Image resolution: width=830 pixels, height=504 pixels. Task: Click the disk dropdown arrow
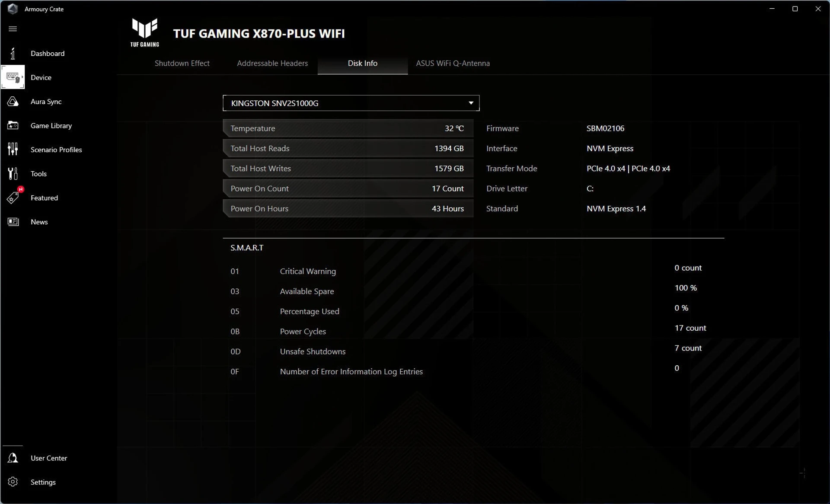coord(471,103)
